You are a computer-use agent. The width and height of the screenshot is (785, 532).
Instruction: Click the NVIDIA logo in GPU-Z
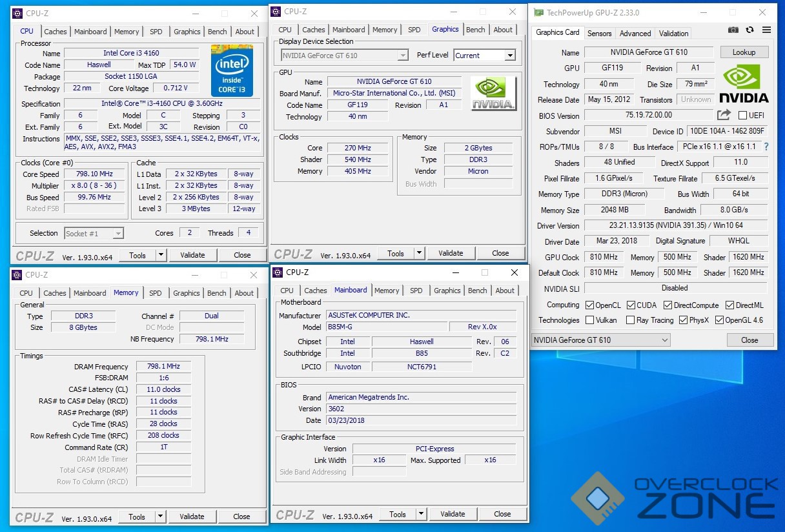tap(744, 83)
